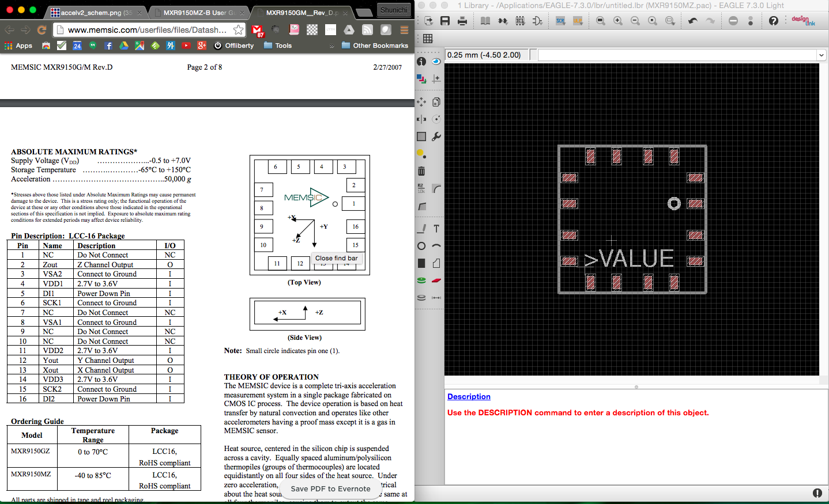Redraw the EAGLE canvas view
This screenshot has width=829, height=504.
point(653,21)
